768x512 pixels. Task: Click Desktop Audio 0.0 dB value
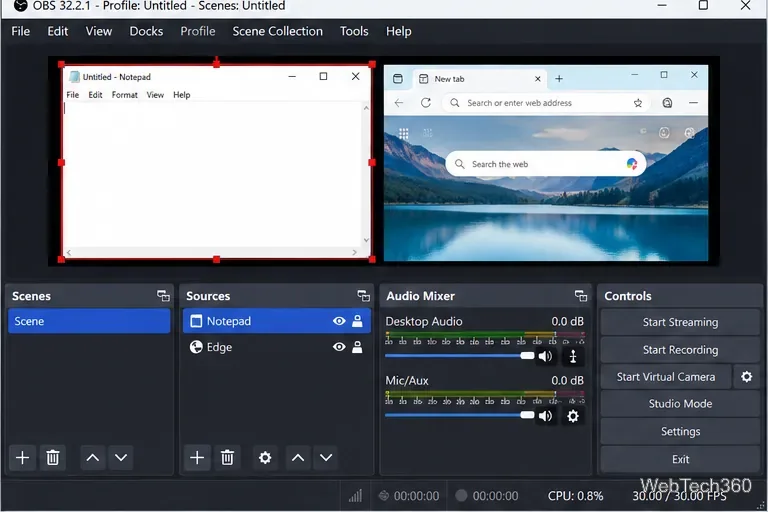click(568, 321)
